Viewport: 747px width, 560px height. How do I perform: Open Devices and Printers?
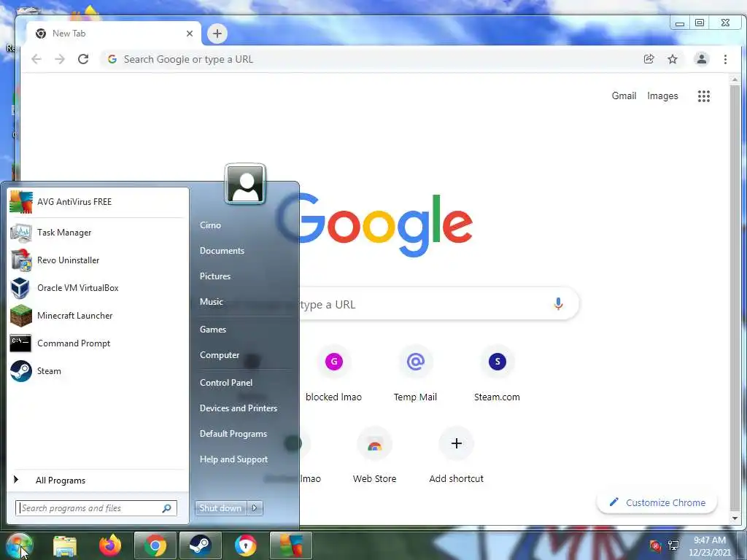point(239,408)
